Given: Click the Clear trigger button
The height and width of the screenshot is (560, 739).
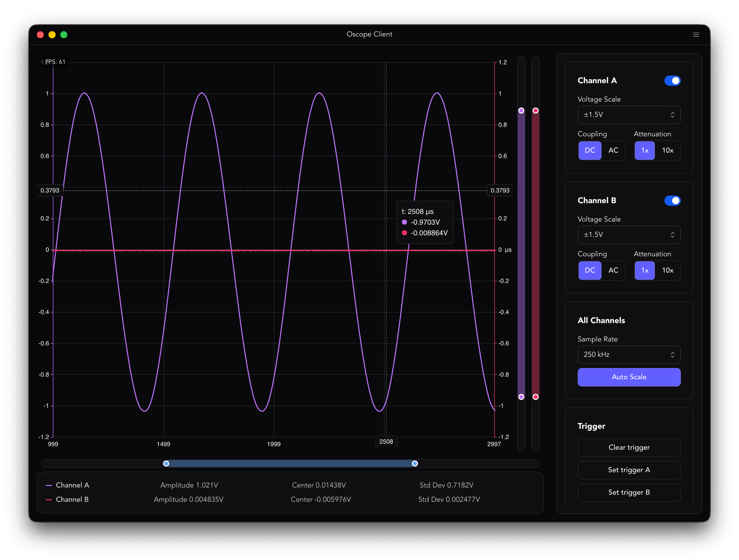Looking at the screenshot, I should (629, 447).
